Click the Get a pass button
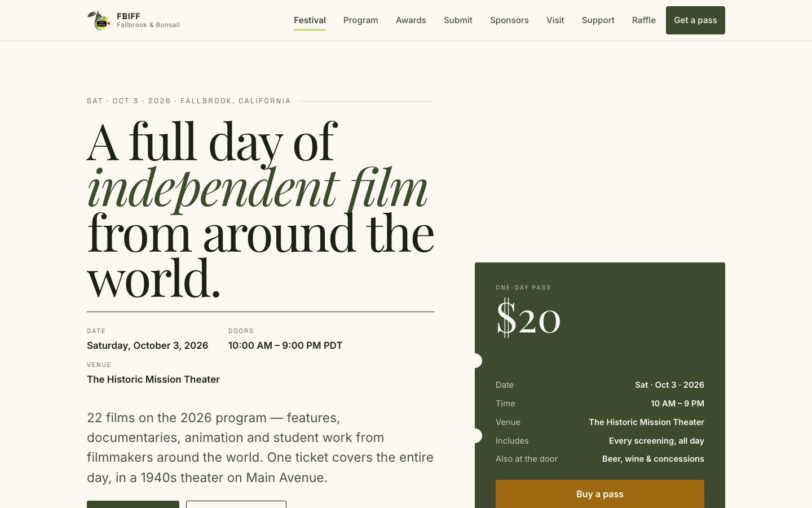The image size is (812, 508). tap(695, 20)
